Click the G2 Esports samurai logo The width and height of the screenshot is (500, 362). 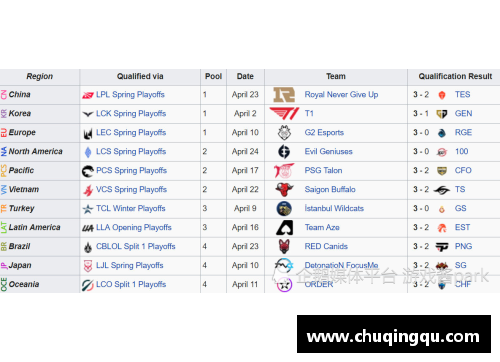pyautogui.click(x=284, y=133)
